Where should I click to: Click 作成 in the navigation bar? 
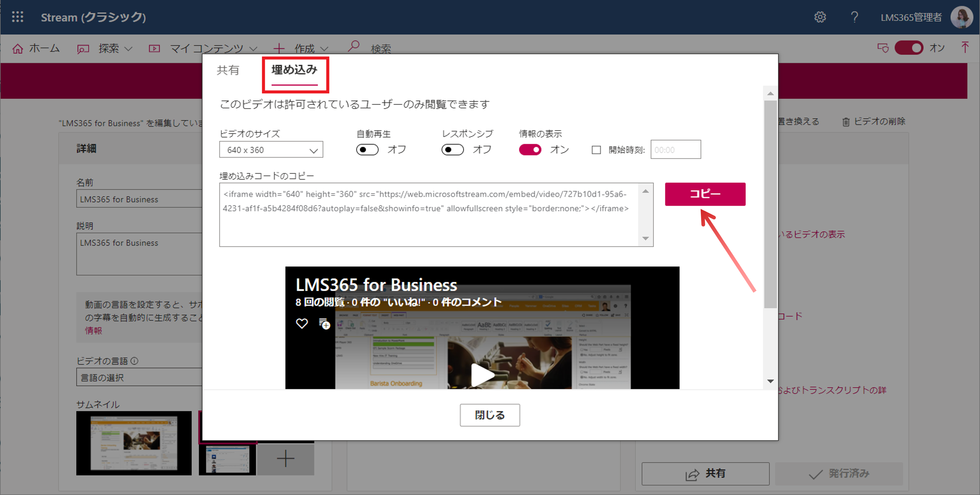(x=304, y=49)
